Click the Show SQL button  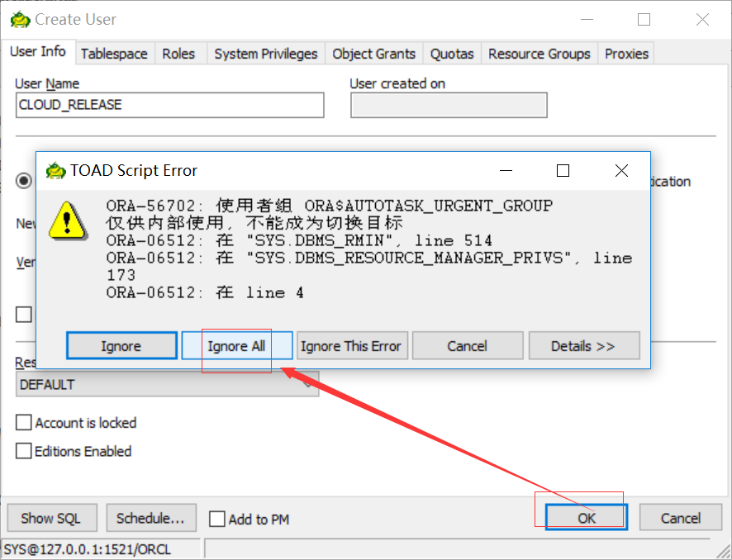coord(51,518)
